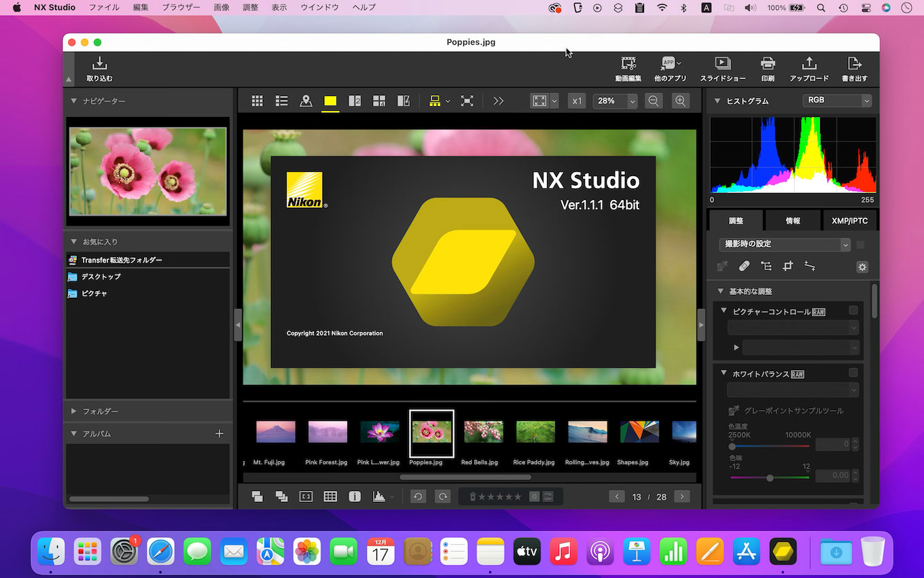Select the crop tool

pos(787,267)
